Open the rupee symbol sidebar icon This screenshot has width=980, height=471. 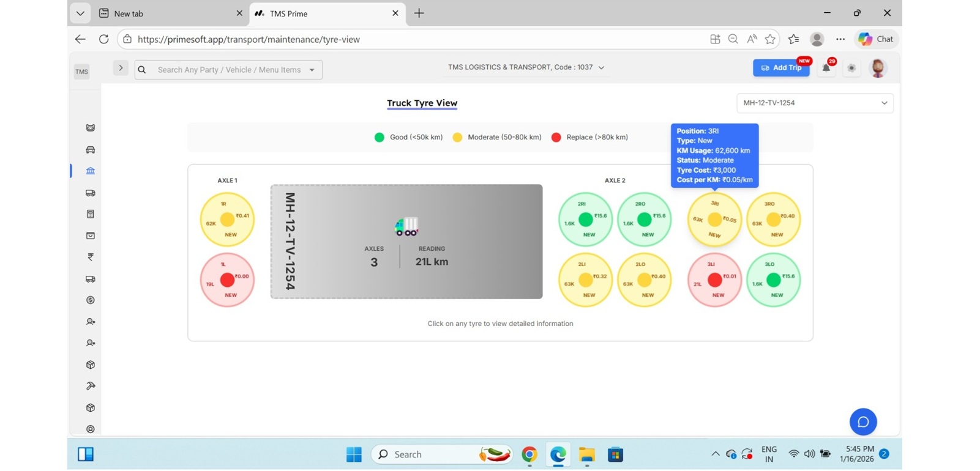click(91, 257)
